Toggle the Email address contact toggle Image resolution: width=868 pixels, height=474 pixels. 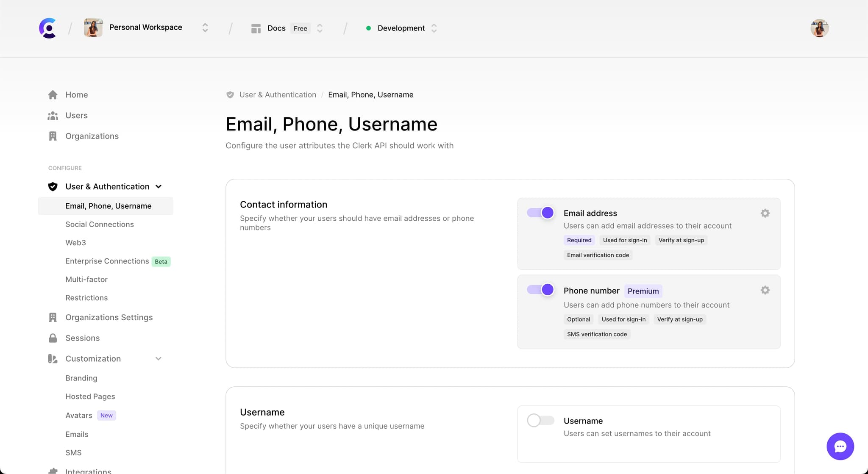pos(540,213)
